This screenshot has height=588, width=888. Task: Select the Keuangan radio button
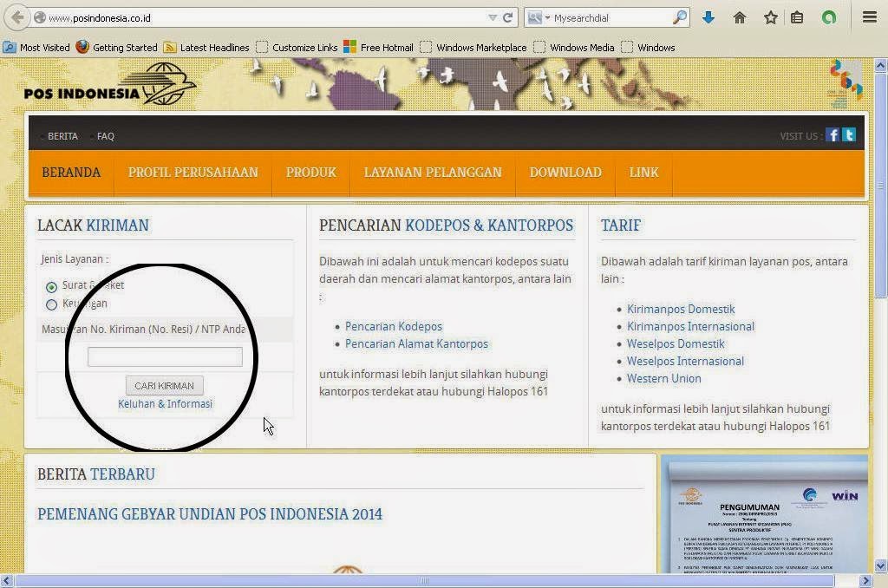pos(51,304)
